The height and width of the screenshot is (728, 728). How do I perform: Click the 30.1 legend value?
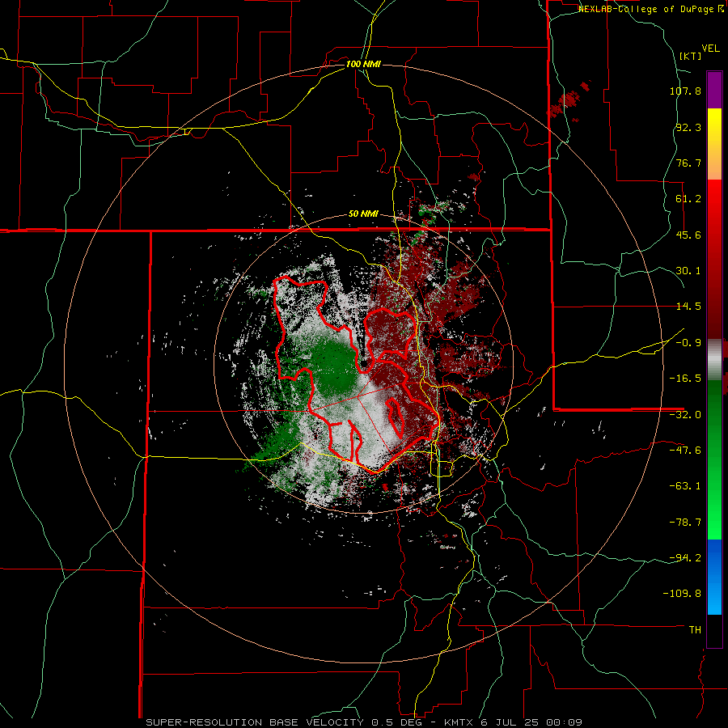point(688,271)
